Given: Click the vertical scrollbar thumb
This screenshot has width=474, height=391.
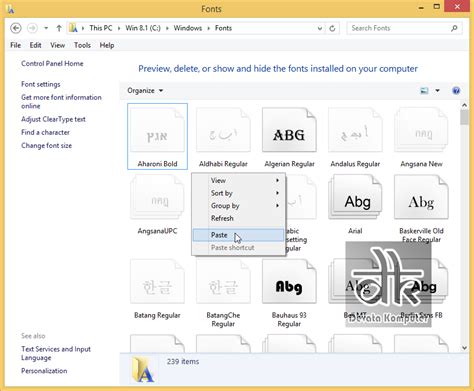Looking at the screenshot, I should point(464,117).
